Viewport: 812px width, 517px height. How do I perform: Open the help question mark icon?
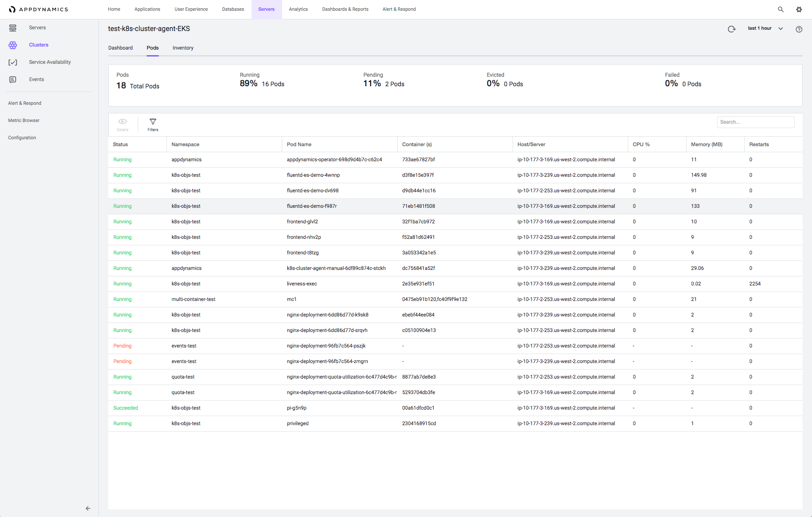click(x=799, y=29)
